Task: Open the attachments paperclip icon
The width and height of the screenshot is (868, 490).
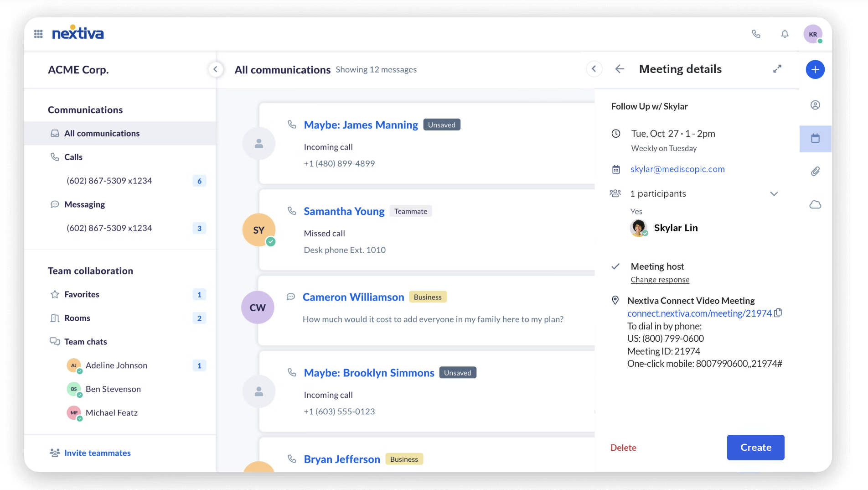Action: (815, 172)
